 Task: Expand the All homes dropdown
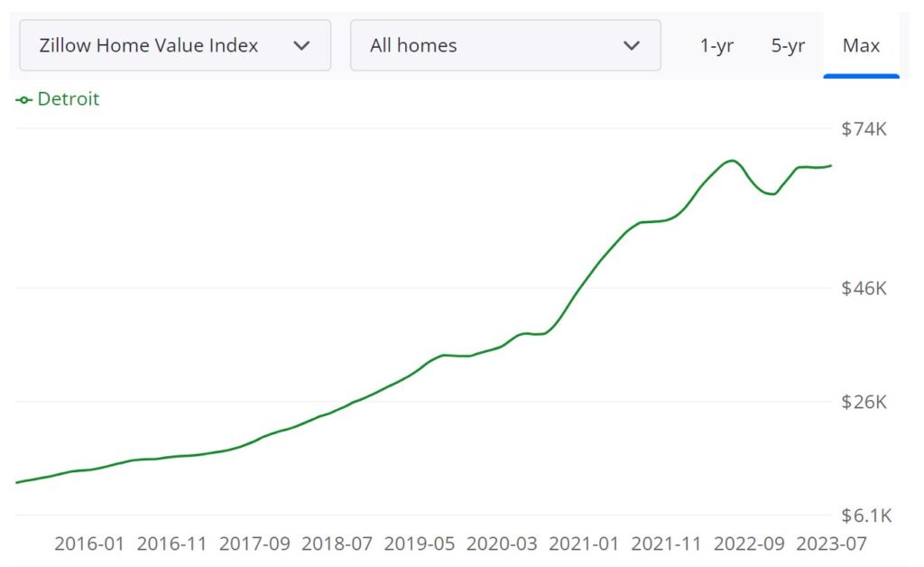coord(505,45)
